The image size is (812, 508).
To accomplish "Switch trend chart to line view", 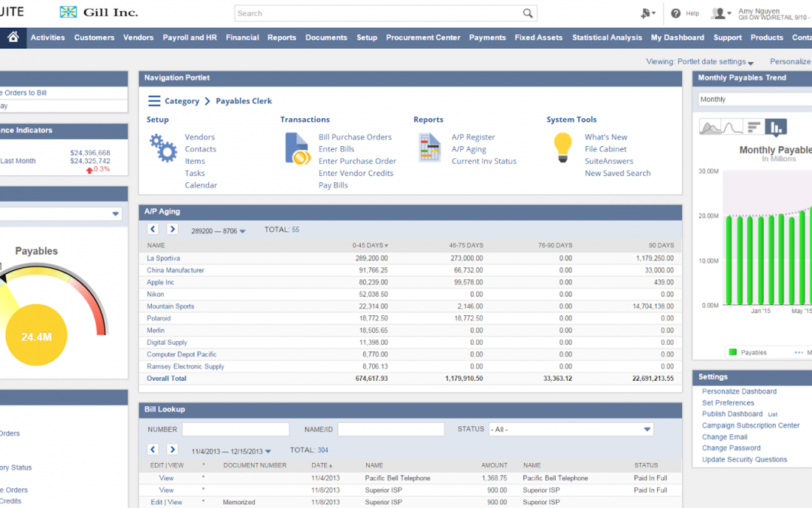I will coord(732,127).
